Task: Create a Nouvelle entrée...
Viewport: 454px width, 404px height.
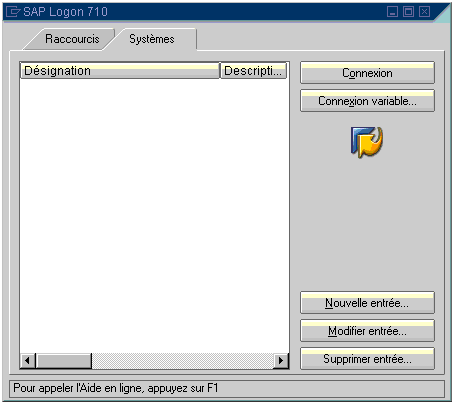Action: click(367, 303)
